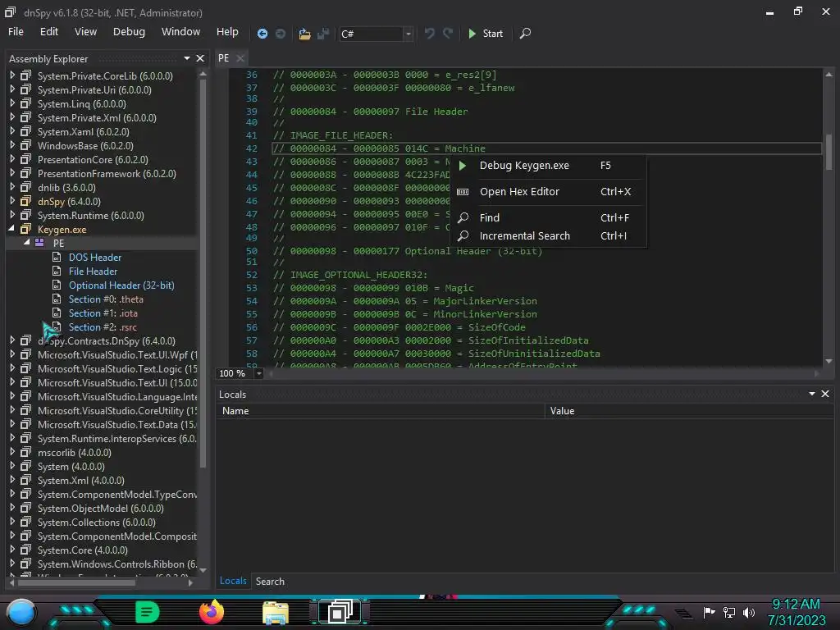
Task: Click the Navigate Backward arrow icon
Action: coord(262,34)
